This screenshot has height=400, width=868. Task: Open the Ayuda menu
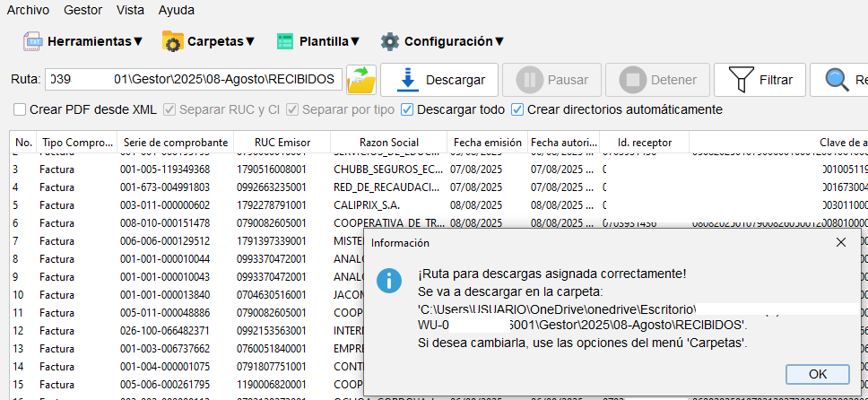click(176, 10)
